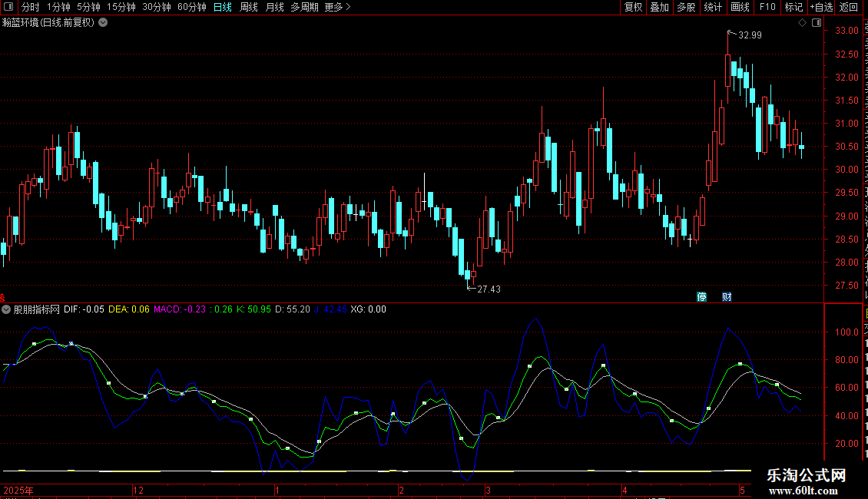Viewport: 868px width, 499px height.
Task: Click the month 12 marker on time axis
Action: [138, 490]
